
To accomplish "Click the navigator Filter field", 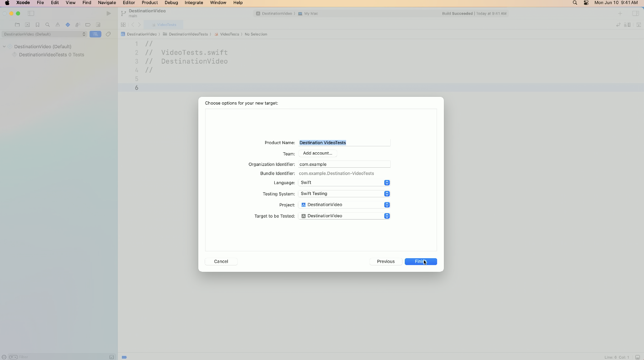I will point(63,357).
